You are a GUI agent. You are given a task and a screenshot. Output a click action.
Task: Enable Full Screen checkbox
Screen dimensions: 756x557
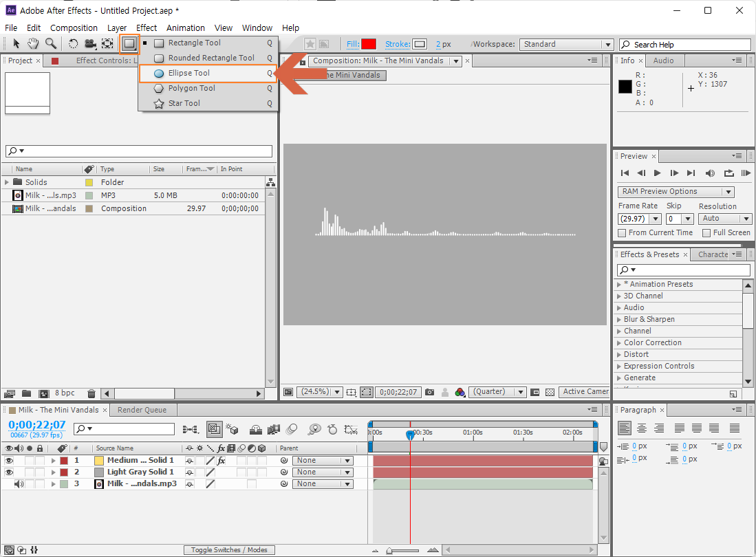click(707, 233)
